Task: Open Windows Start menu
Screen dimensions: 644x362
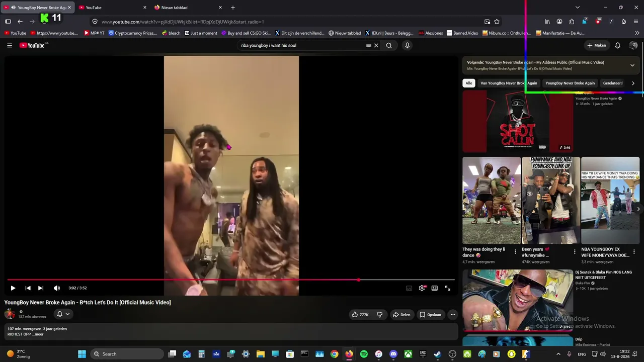Action: coord(82,354)
